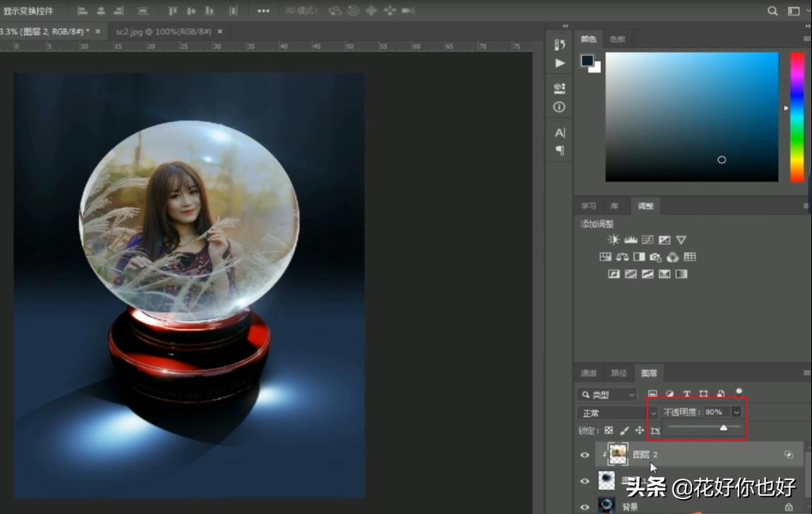
Task: Select the Gradient Map adjustment icon
Action: point(665,274)
